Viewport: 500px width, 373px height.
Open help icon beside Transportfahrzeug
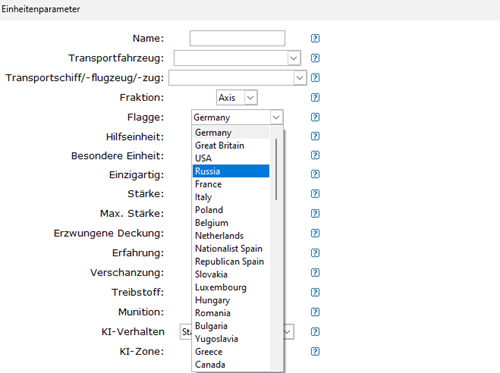pos(315,58)
